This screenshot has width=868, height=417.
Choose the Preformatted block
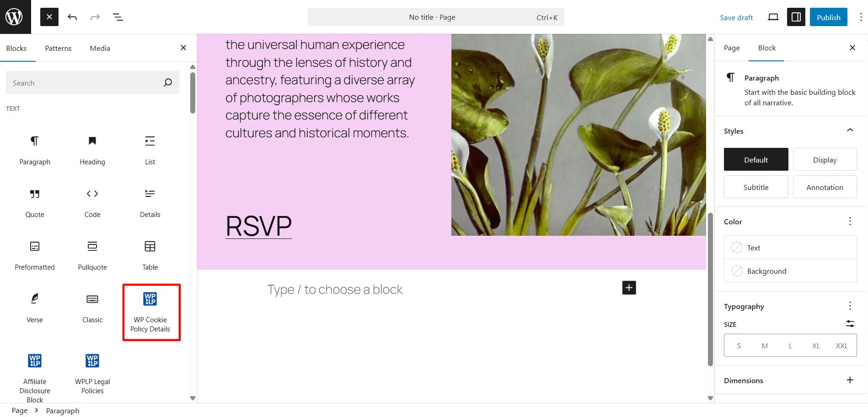[x=35, y=255]
